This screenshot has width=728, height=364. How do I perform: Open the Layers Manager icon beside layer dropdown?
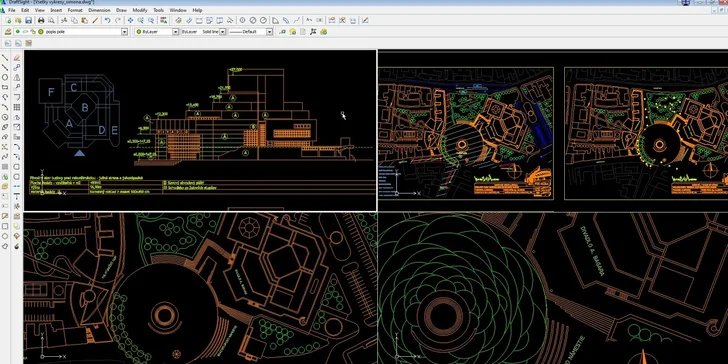(x=8, y=32)
